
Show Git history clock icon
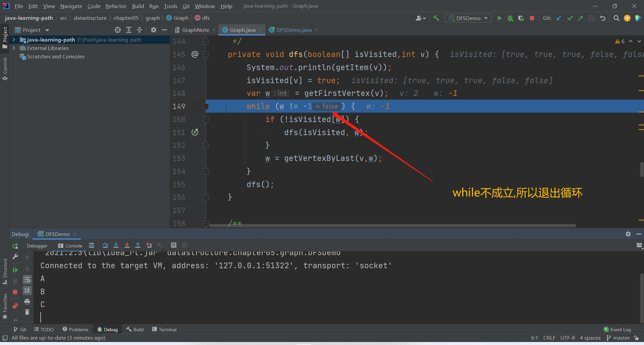tap(592, 18)
